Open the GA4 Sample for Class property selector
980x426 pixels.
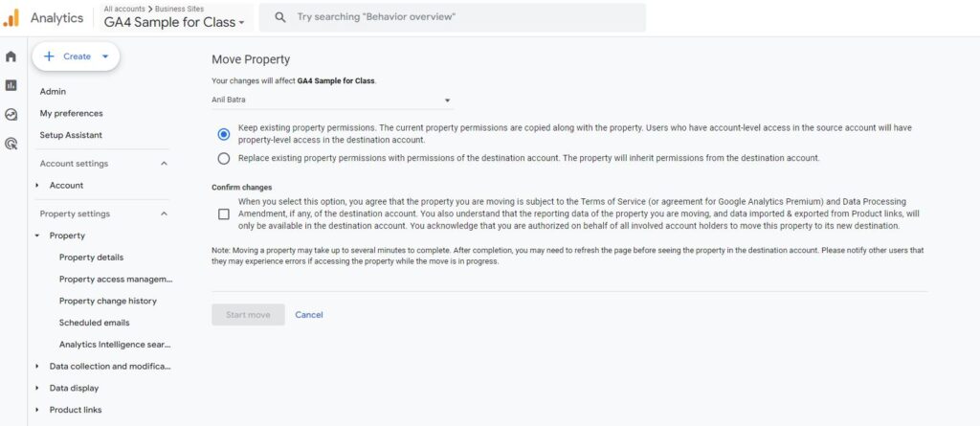(x=174, y=22)
